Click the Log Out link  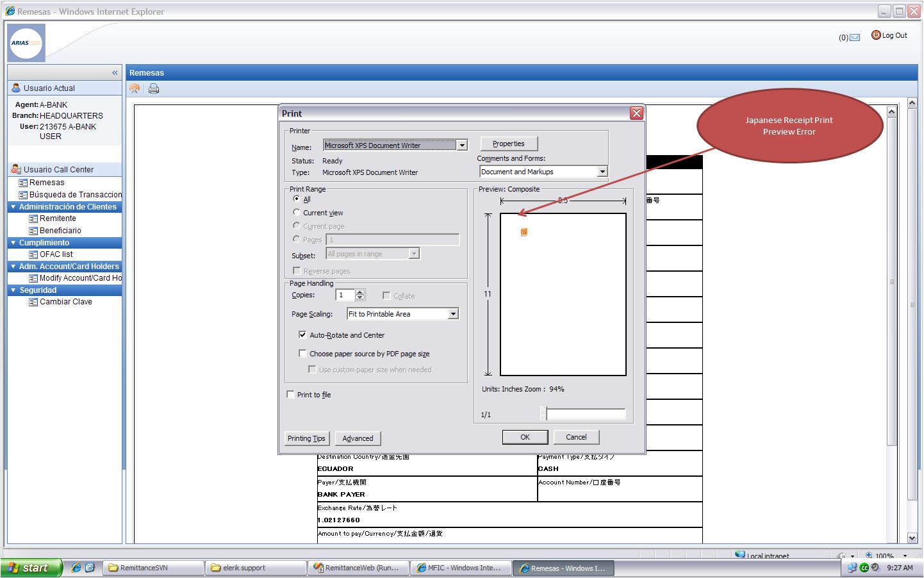pyautogui.click(x=895, y=35)
